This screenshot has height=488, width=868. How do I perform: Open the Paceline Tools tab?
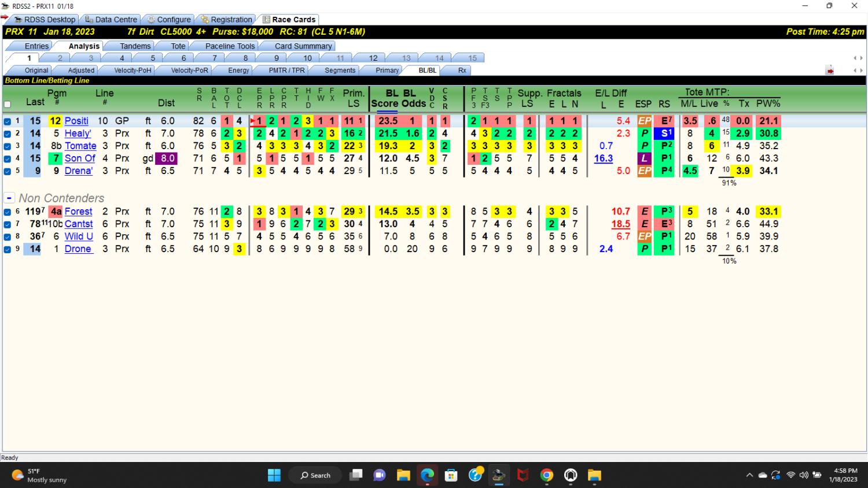tap(230, 46)
